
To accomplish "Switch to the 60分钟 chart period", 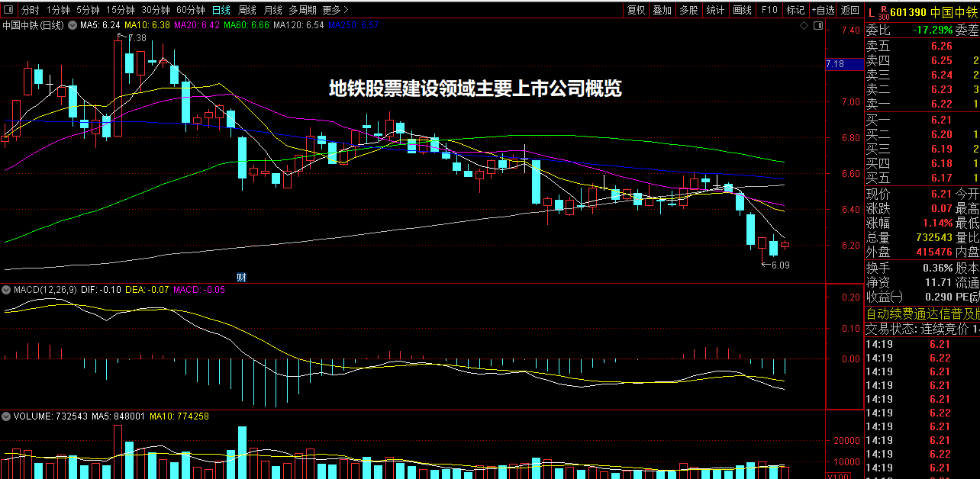I will coord(190,10).
